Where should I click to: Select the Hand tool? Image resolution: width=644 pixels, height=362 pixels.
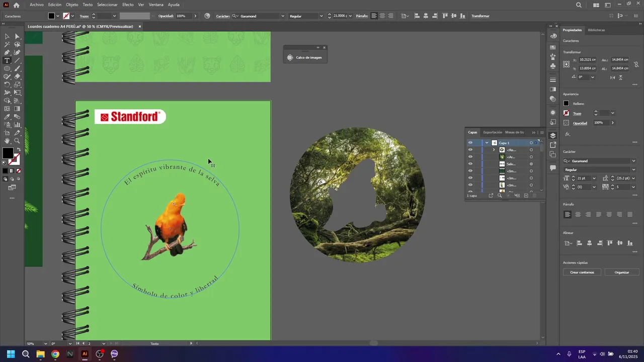tap(7, 141)
